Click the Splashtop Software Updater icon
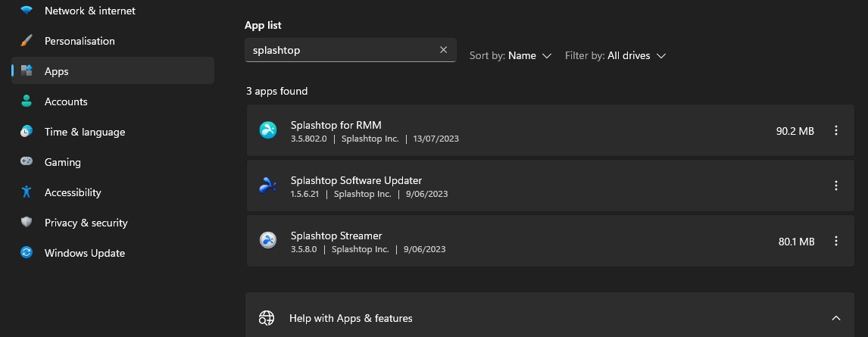 tap(268, 186)
